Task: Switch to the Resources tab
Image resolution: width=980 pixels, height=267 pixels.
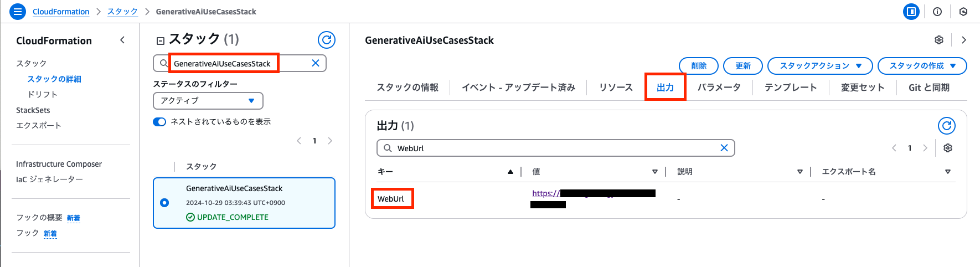Action: click(x=616, y=88)
